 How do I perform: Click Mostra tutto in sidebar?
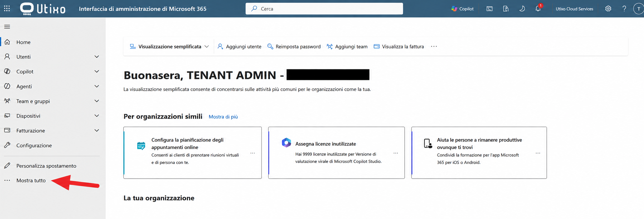point(31,180)
